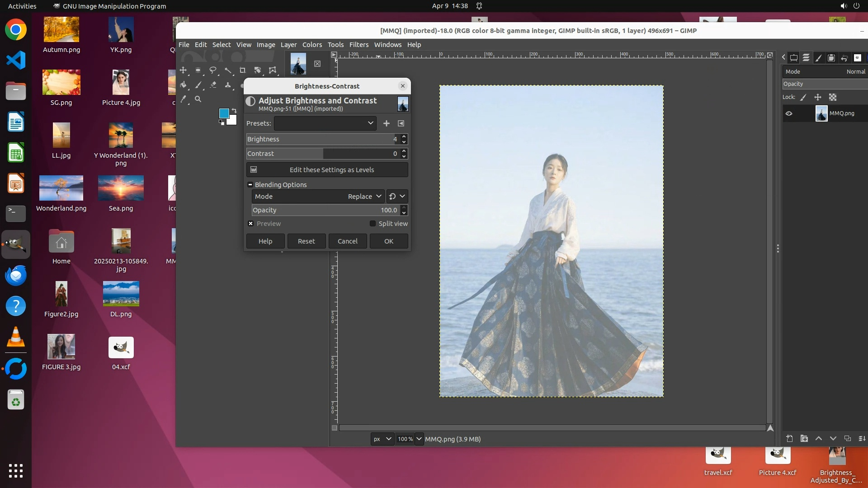
Task: Select the Color Picker eyedropper tool
Action: click(183, 99)
